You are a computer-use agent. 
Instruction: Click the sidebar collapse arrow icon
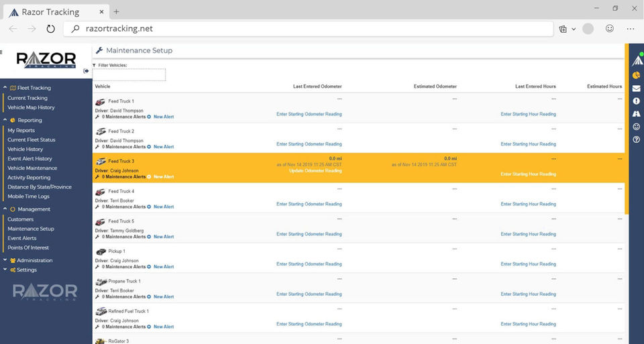86,71
